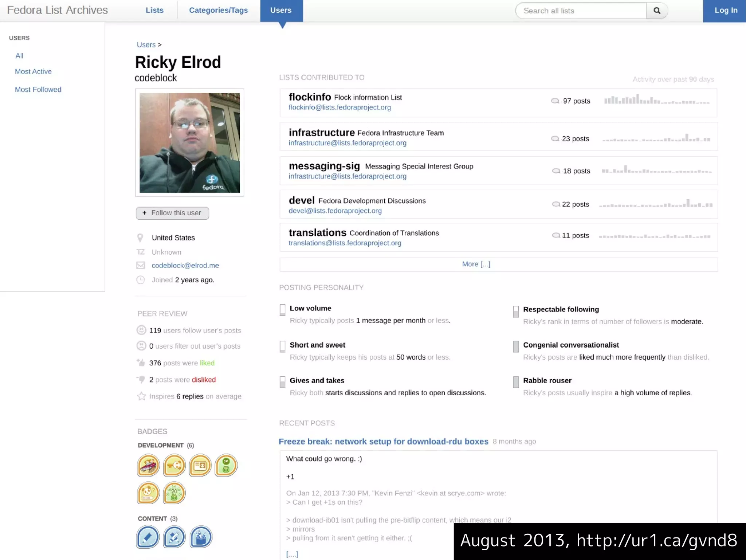Click the thumbs-up icon beside 376 posts
Viewport: 746px width, 560px height.
click(x=141, y=362)
